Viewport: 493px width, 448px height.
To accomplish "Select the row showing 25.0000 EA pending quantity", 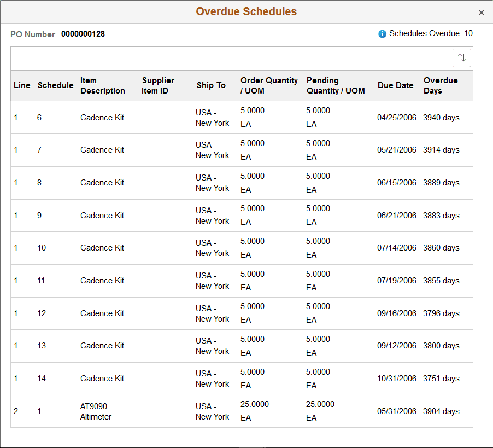I will 320,411.
